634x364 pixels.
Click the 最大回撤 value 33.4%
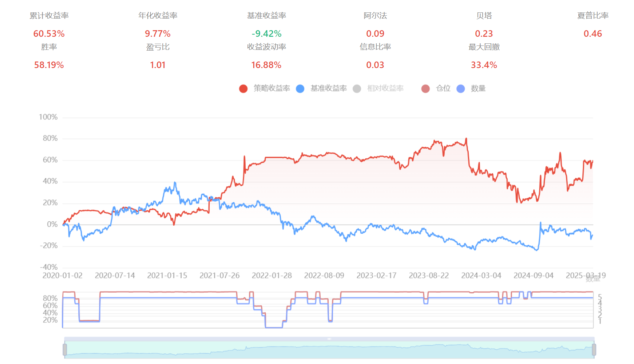tap(484, 65)
